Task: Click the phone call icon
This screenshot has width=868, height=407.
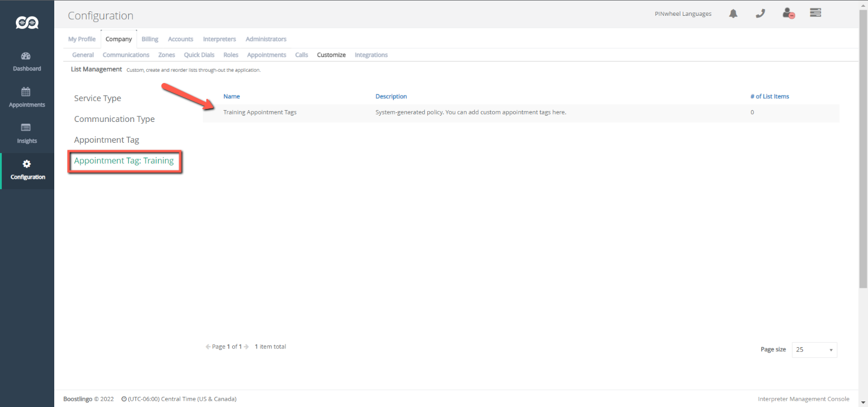Action: 760,14
